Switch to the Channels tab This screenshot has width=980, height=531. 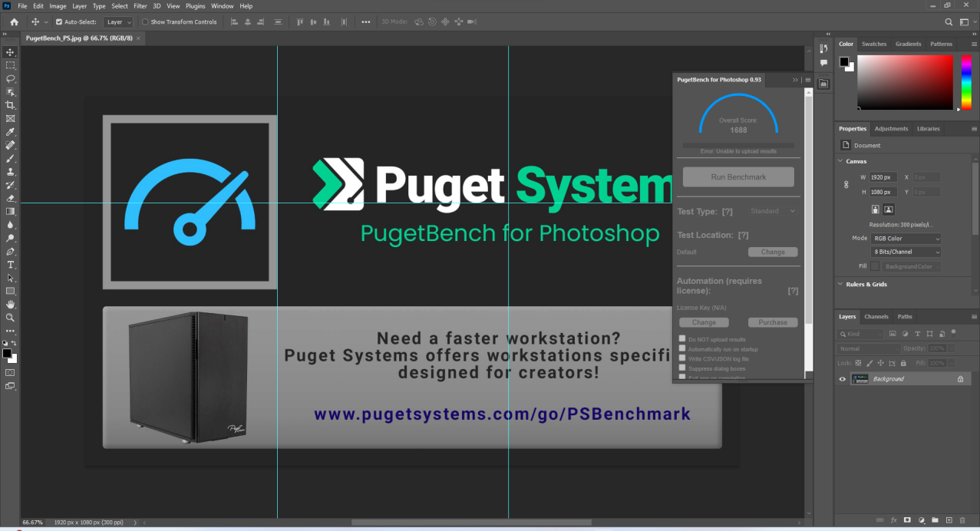(x=876, y=316)
